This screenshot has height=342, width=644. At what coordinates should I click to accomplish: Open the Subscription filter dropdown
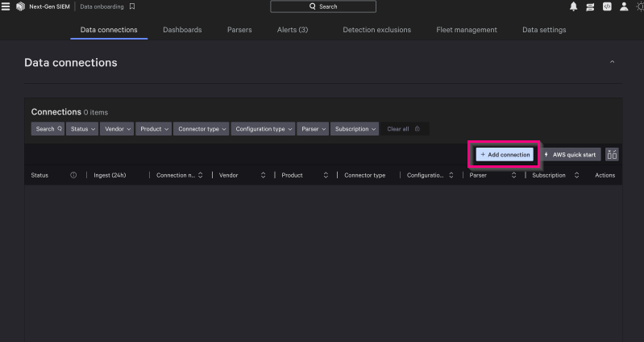(355, 129)
